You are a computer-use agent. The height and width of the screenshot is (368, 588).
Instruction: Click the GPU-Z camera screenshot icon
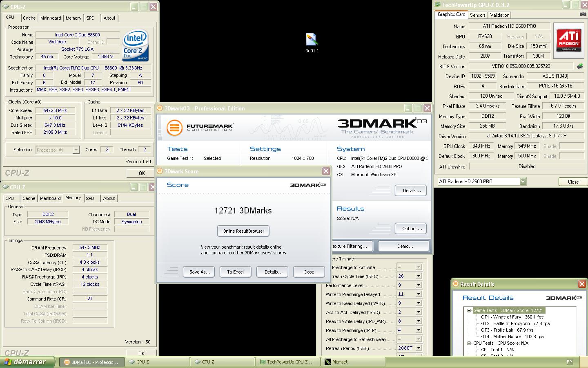(583, 14)
